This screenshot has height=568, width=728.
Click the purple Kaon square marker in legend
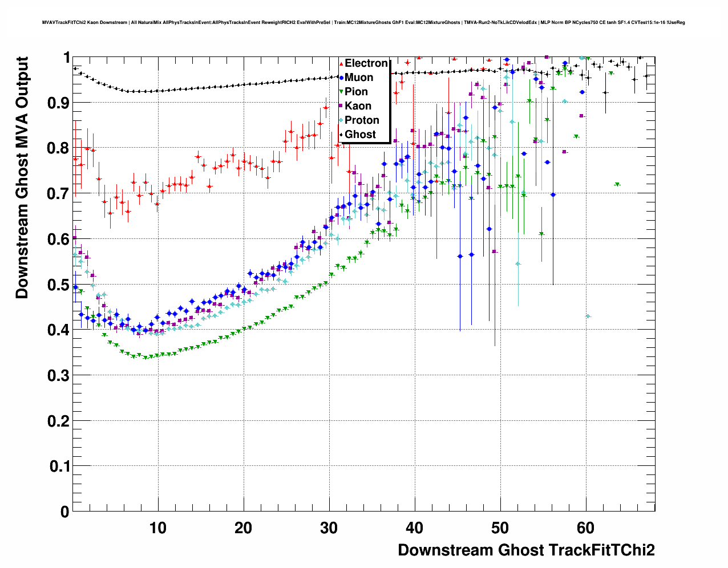point(341,107)
